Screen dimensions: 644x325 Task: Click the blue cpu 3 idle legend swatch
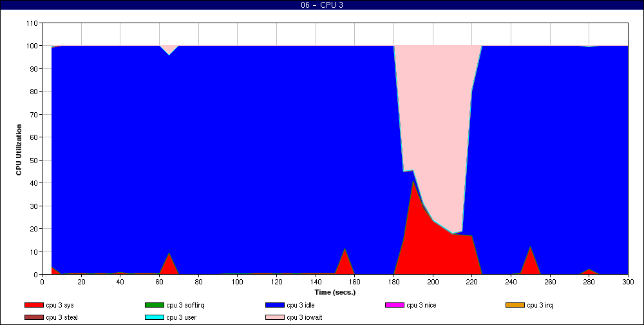(275, 305)
